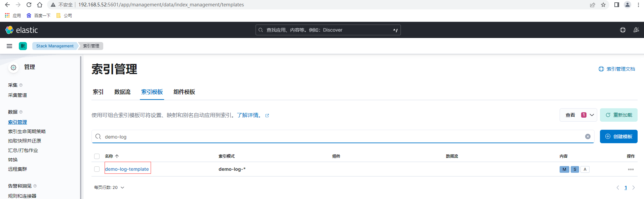The image size is (644, 199).
Task: Click the 创建模板 button
Action: pyautogui.click(x=619, y=136)
